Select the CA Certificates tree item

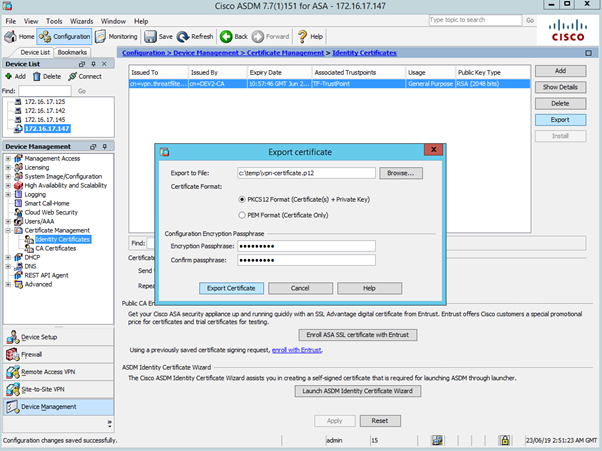[x=54, y=248]
